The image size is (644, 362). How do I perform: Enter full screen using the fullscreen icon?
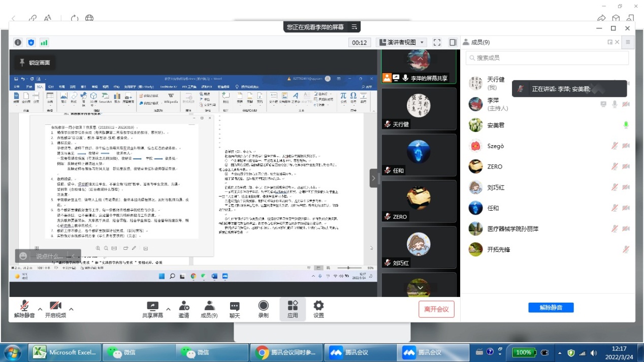tap(437, 43)
